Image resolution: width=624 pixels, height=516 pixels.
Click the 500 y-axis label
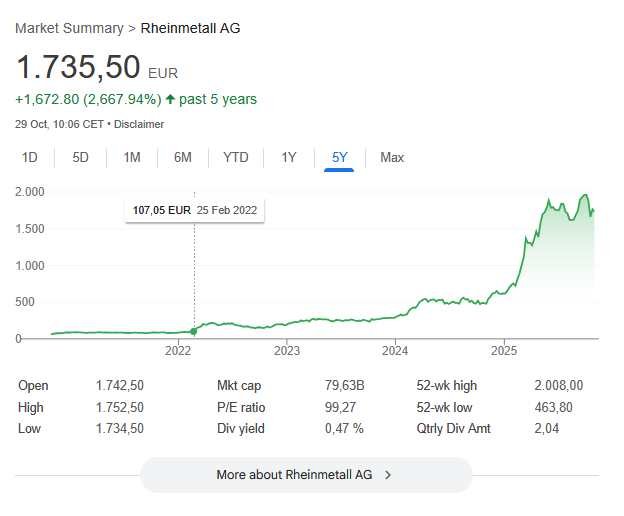pos(25,302)
